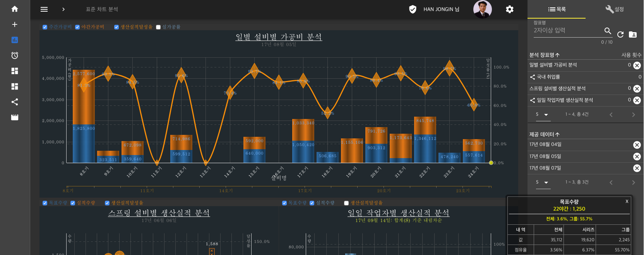Click the folder icon in search row
The height and width of the screenshot is (255, 644).
tap(633, 34)
